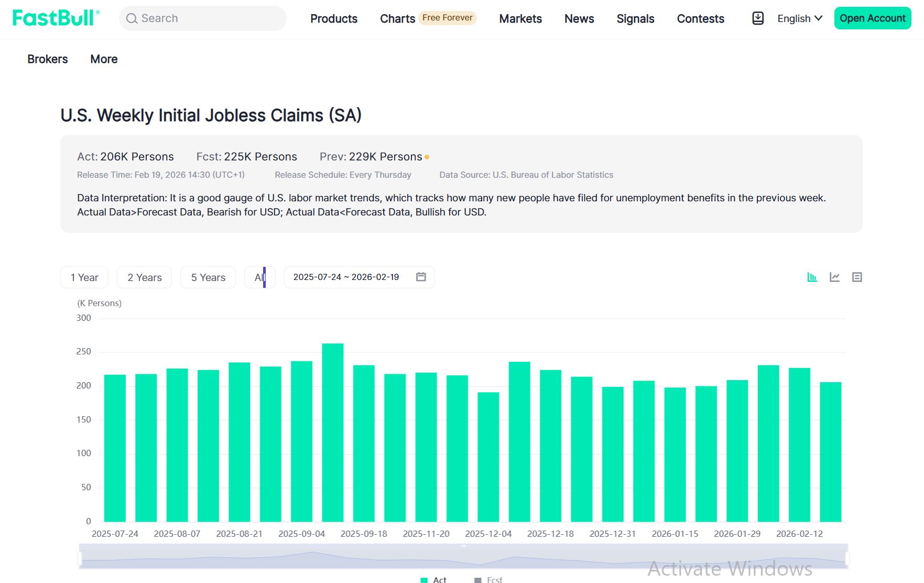Switch to bar chart view
Screen dimensions: 924x583
click(x=812, y=277)
